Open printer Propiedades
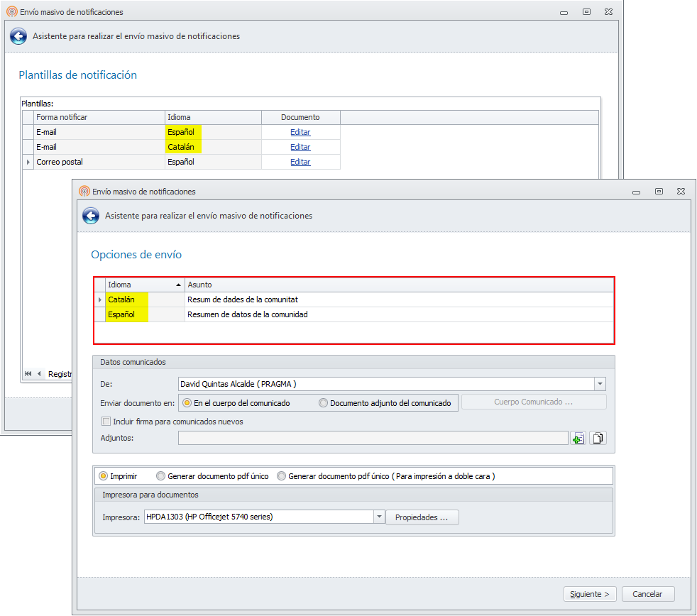This screenshot has width=697, height=616. click(422, 517)
